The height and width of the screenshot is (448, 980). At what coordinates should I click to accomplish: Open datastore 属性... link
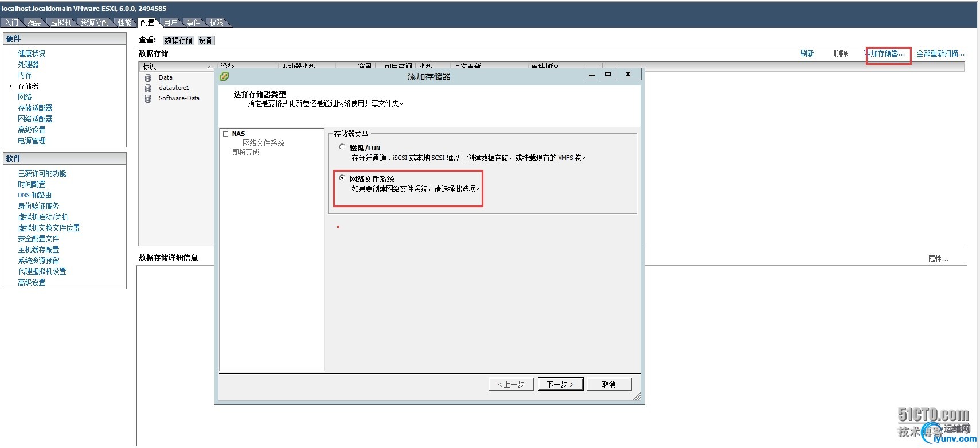click(x=938, y=259)
